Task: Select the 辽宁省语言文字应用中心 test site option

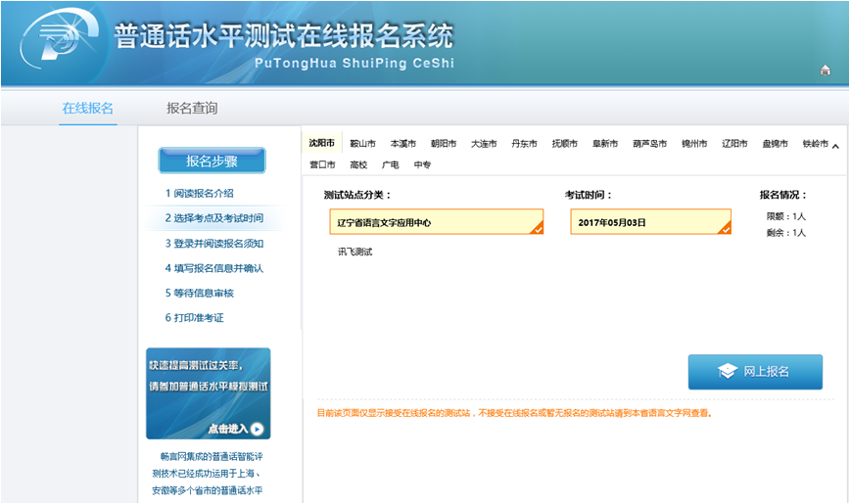Action: pyautogui.click(x=436, y=222)
